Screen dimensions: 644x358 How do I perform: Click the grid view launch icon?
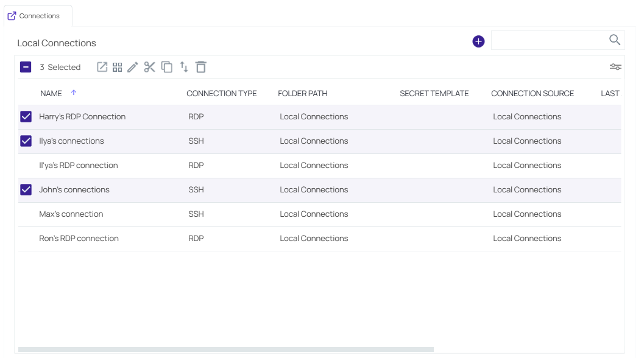(117, 67)
